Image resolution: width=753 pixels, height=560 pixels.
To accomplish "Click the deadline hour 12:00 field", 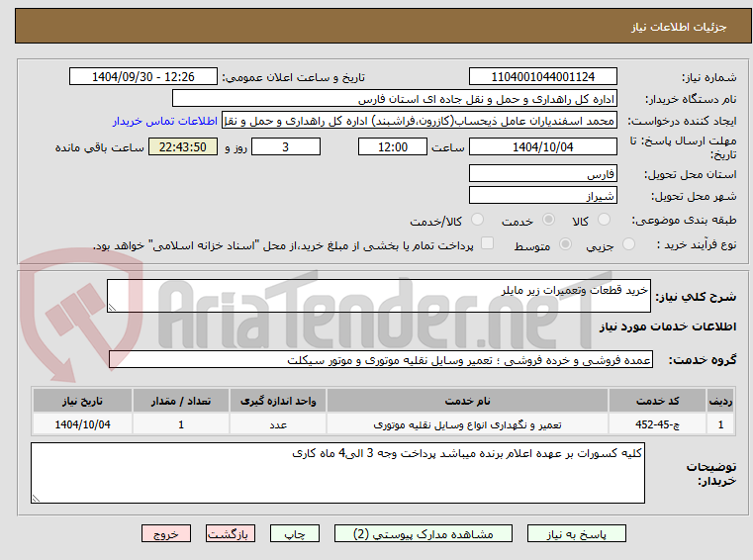I will (393, 147).
